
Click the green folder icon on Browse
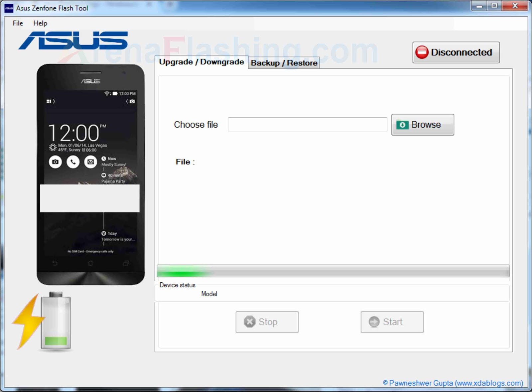point(402,125)
